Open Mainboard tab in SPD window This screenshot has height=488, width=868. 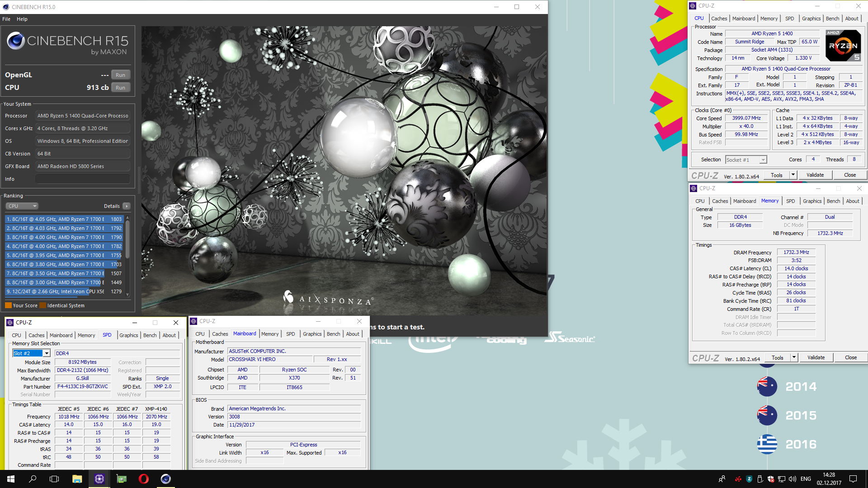pos(61,335)
